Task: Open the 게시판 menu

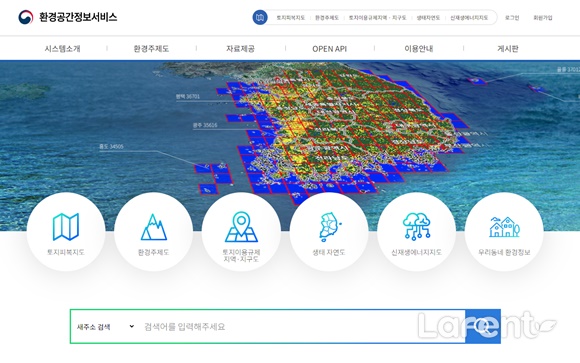Action: pos(508,48)
